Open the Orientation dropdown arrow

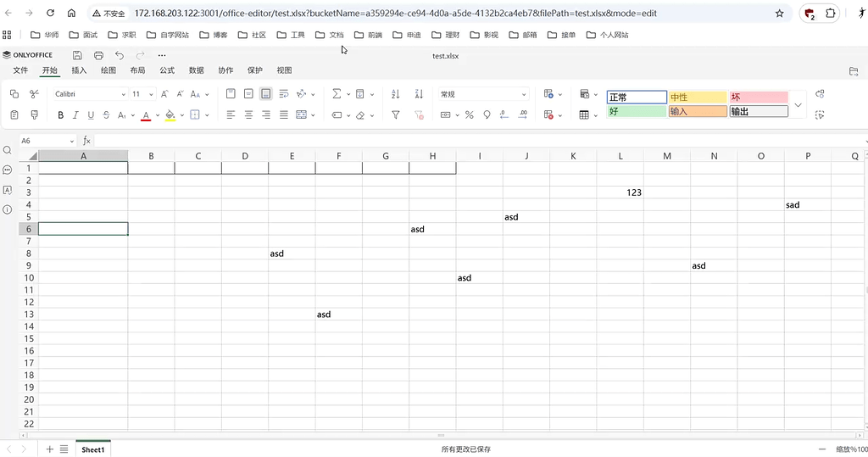(x=313, y=95)
